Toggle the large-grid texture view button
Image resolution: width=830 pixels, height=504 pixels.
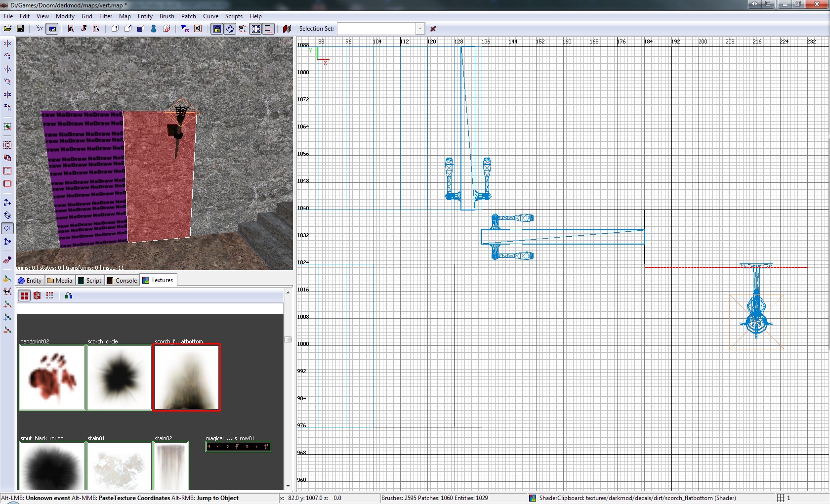point(24,295)
